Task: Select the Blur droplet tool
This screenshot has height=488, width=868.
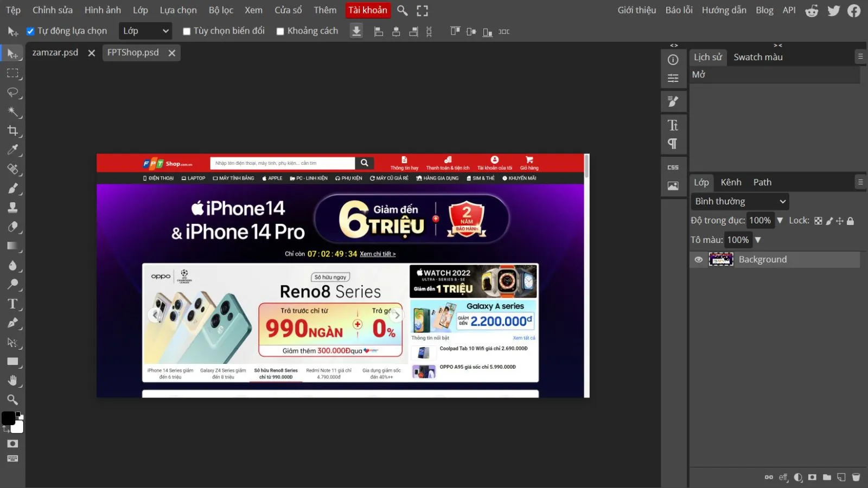Action: point(12,265)
